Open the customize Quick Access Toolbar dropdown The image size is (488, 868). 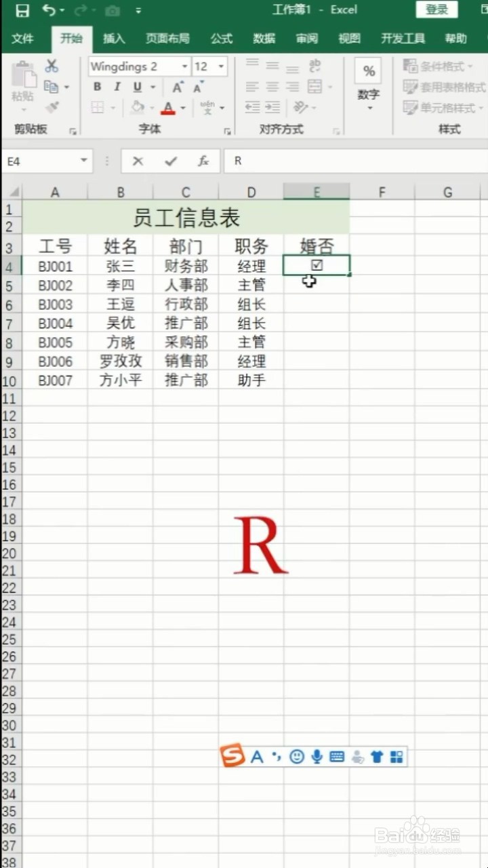138,11
